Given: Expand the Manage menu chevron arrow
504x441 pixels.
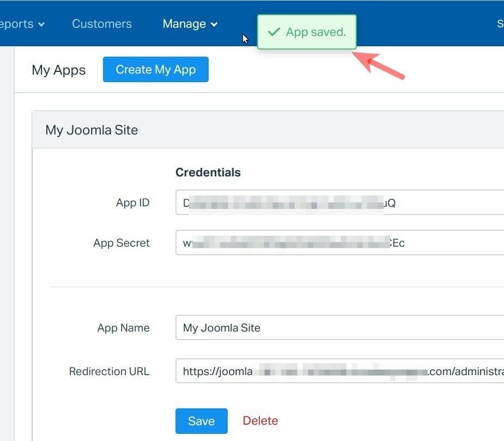Looking at the screenshot, I should (214, 24).
